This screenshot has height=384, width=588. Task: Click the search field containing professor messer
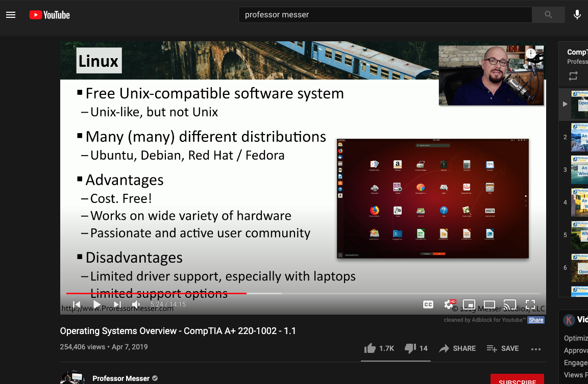point(385,15)
